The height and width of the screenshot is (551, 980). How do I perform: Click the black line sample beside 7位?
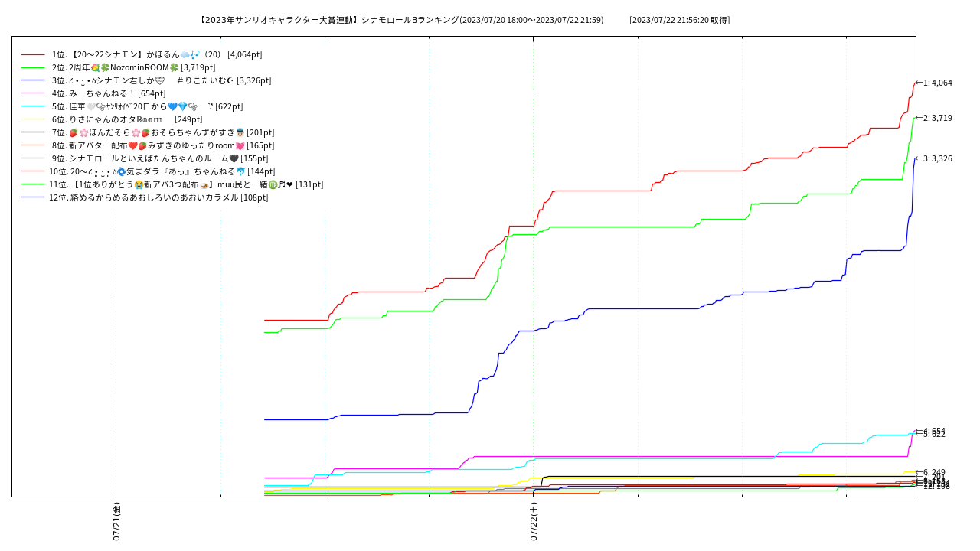coord(33,133)
